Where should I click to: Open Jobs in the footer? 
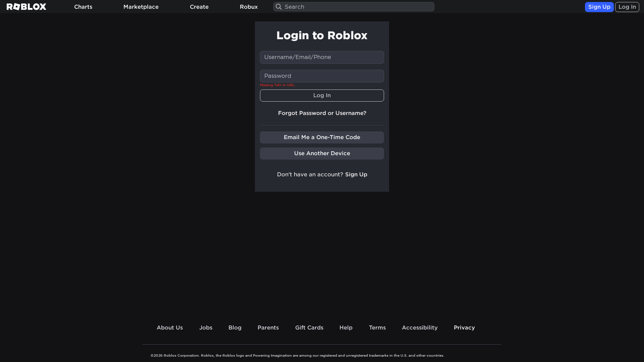pos(206,328)
